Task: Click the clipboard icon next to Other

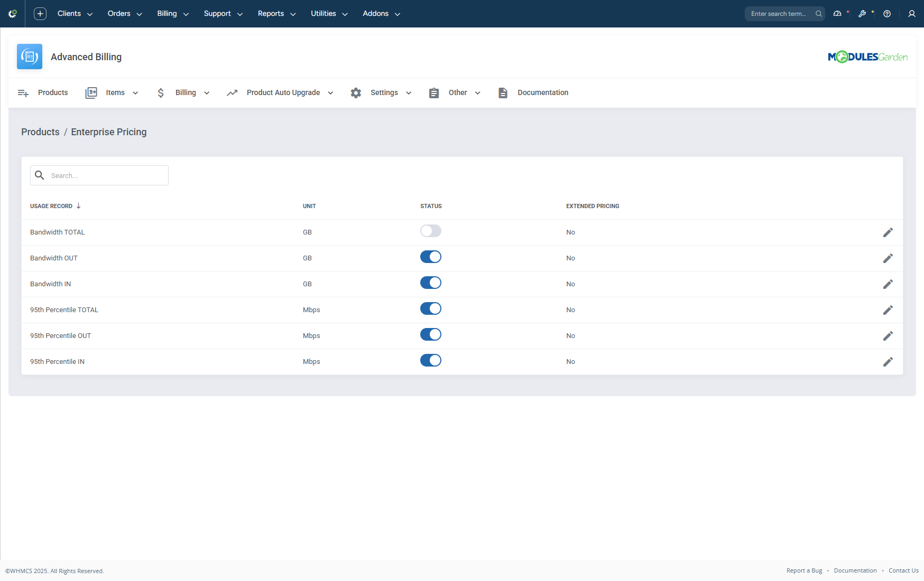Action: 434,92
